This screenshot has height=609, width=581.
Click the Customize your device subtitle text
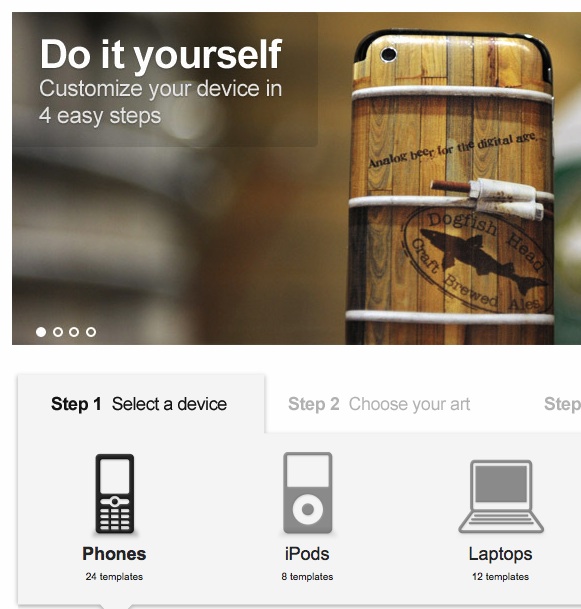tap(160, 102)
